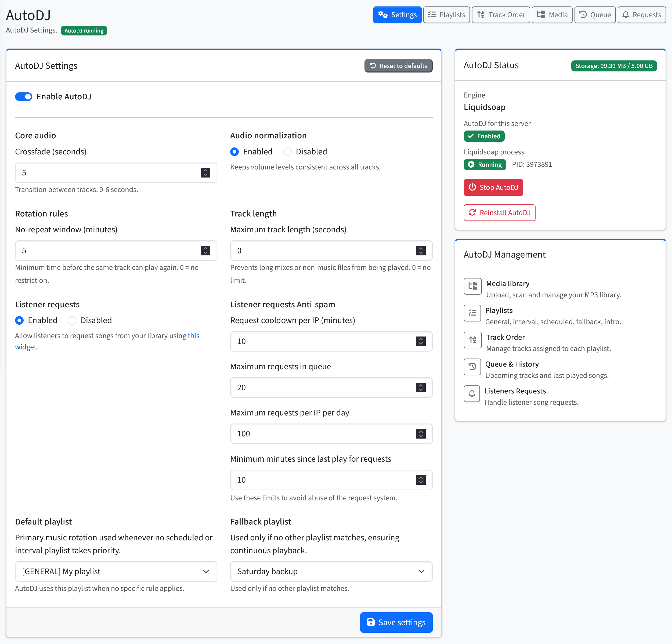Open the Media library icon in AutoDJ Management
Image resolution: width=672 pixels, height=644 pixels.
tap(472, 286)
